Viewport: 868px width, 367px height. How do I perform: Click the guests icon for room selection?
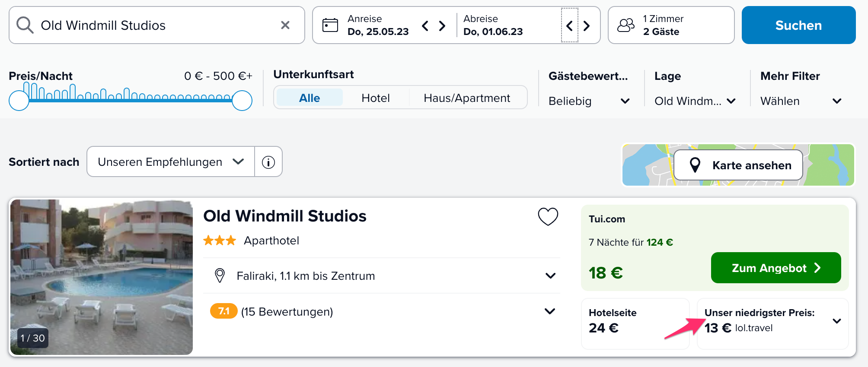625,25
